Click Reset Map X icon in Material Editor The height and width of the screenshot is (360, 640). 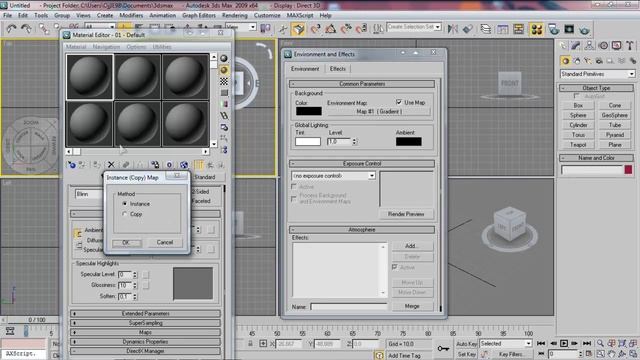(111, 165)
